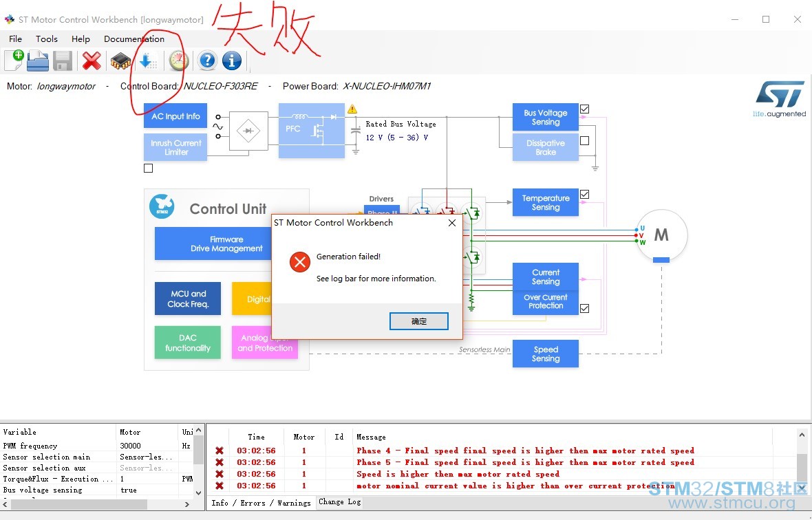Image resolution: width=812 pixels, height=520 pixels.
Task: Click error icon beside 'Speed is higher' message
Action: 220,474
